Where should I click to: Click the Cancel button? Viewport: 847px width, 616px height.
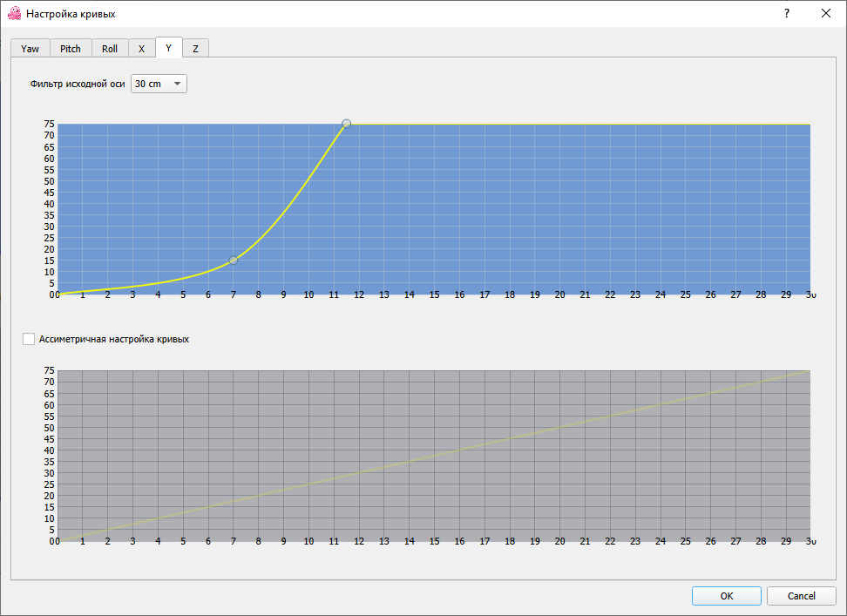(801, 596)
